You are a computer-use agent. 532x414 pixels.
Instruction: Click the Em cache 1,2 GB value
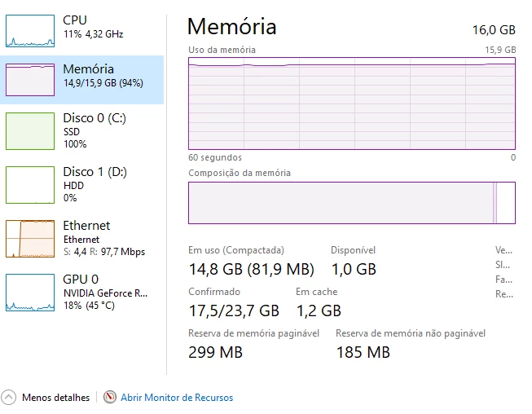tap(318, 310)
